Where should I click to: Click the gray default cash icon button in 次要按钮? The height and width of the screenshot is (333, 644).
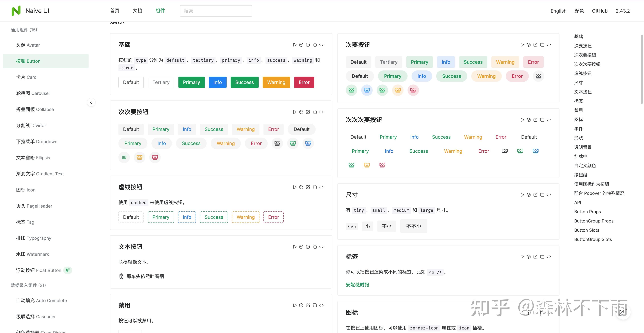539,76
